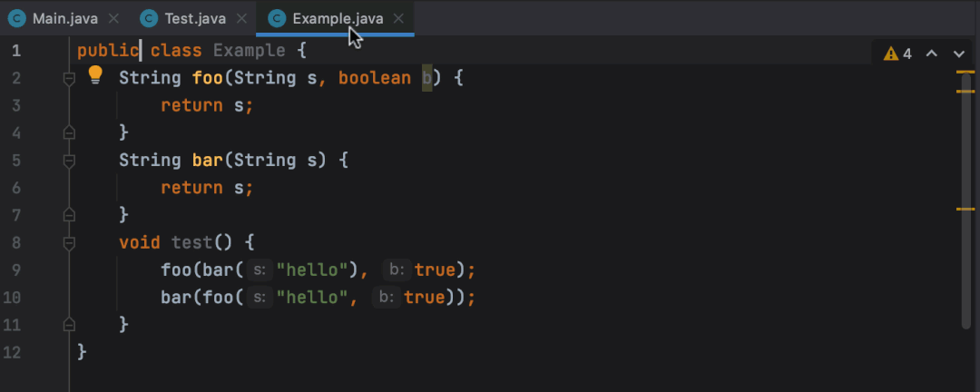Click the fold end marker on line 11

tap(69, 325)
